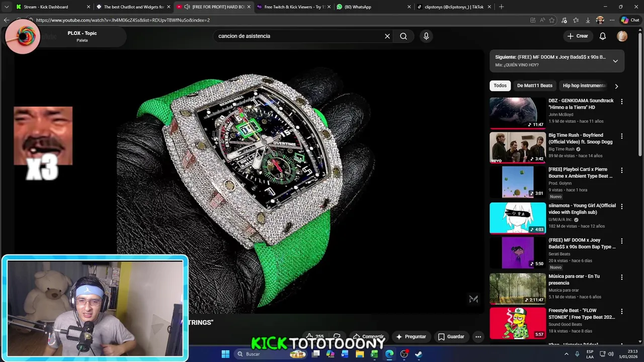The width and height of the screenshot is (644, 362).
Task: Open browser downloads icon
Action: pyautogui.click(x=588, y=20)
